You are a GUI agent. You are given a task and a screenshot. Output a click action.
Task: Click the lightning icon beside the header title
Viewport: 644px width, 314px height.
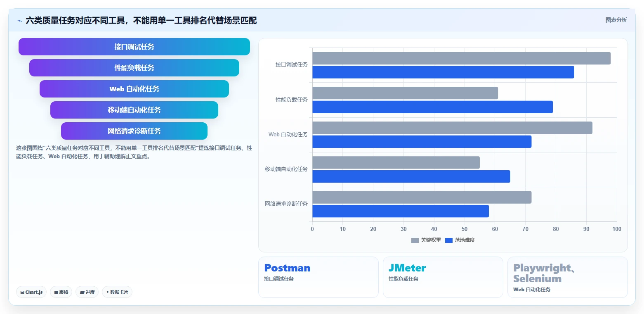tap(19, 21)
